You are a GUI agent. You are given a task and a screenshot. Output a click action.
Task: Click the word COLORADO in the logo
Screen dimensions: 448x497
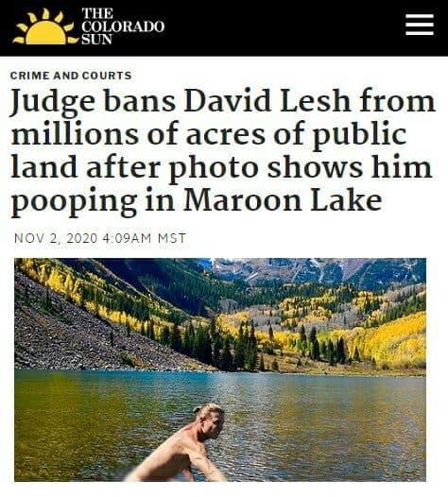coord(123,26)
